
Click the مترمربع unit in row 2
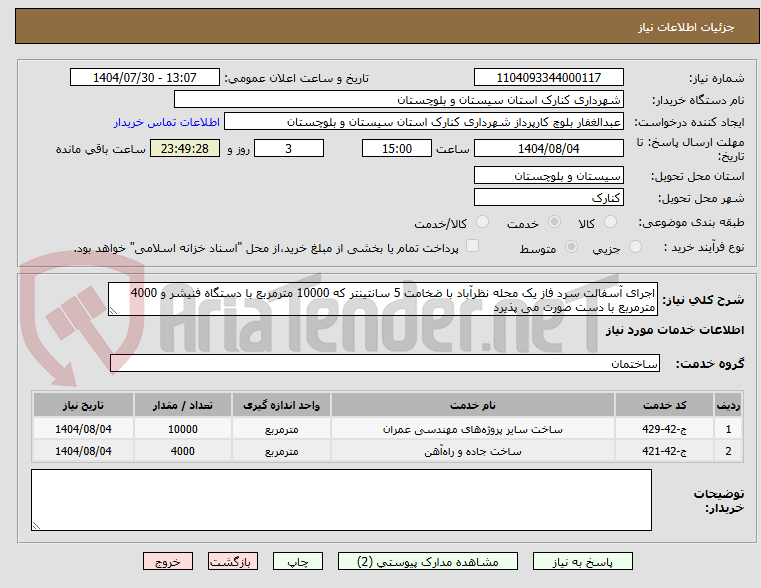[281, 451]
